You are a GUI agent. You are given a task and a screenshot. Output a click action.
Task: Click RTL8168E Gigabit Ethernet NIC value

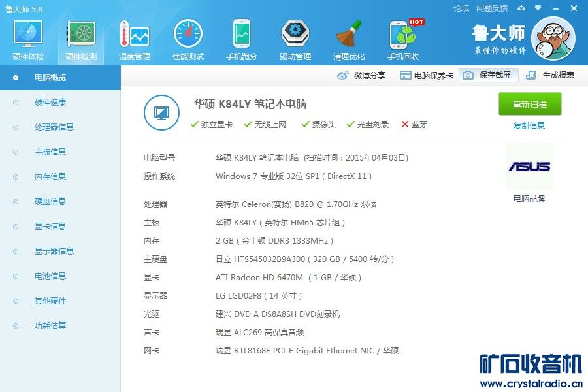307,351
